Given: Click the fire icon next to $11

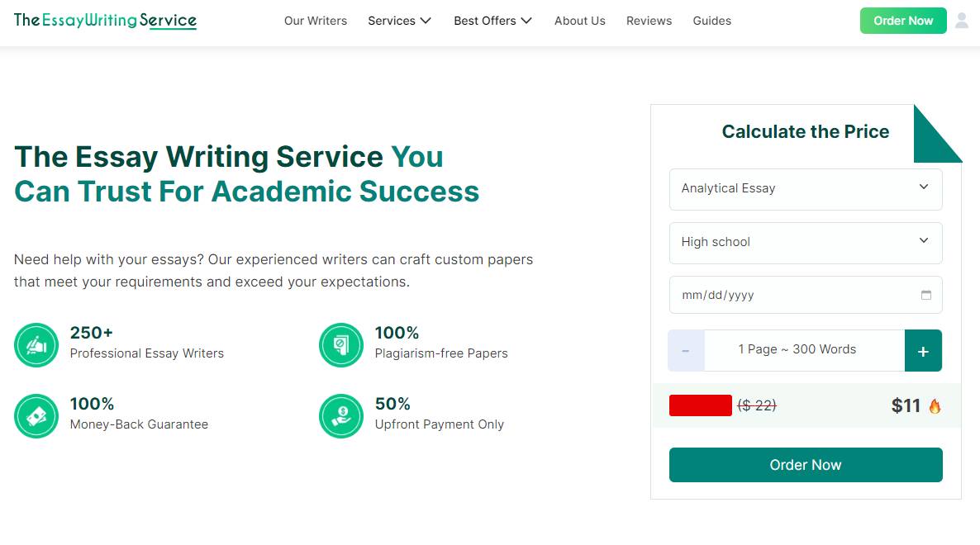Looking at the screenshot, I should click(935, 405).
